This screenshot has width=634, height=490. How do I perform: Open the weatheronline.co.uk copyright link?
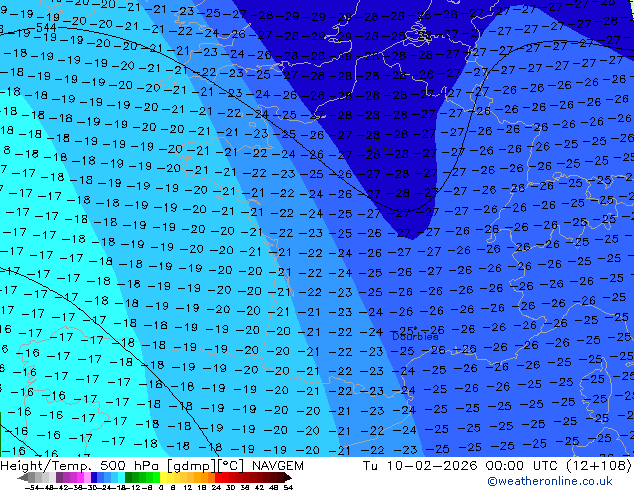click(550, 481)
